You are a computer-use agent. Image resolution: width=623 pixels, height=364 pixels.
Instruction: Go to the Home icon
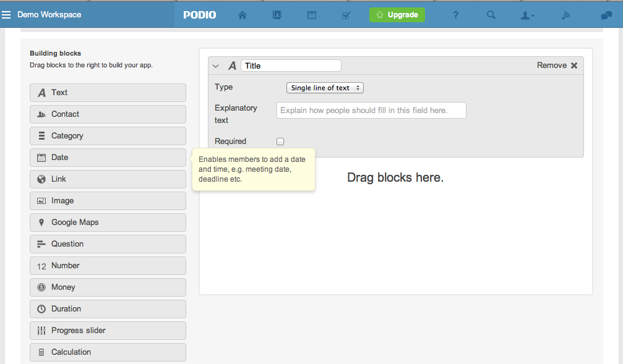point(243,15)
